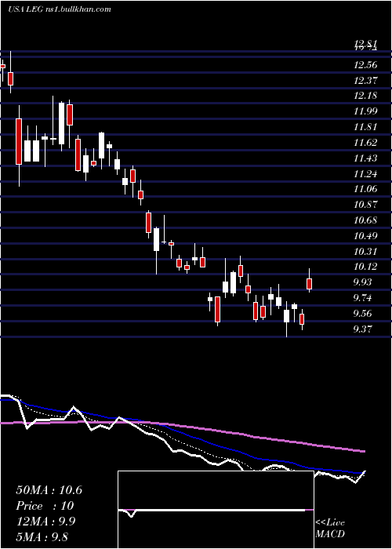The height and width of the screenshot is (549, 392).
Task: Click the 10.68 price level label
Action: click(x=365, y=220)
